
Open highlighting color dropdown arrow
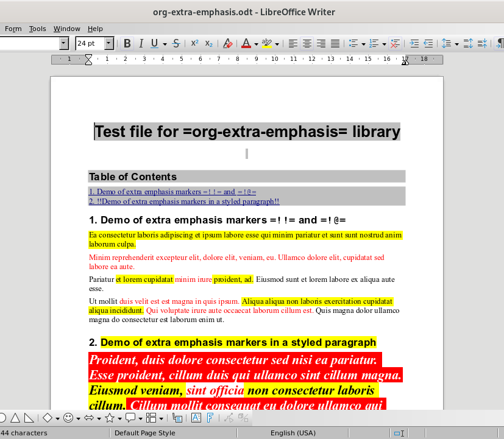click(277, 44)
